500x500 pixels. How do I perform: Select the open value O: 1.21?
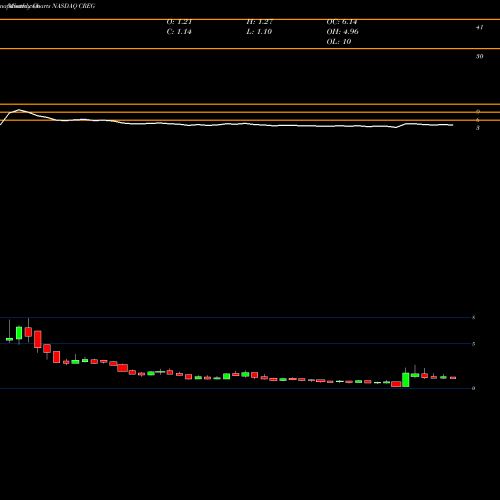pos(179,22)
